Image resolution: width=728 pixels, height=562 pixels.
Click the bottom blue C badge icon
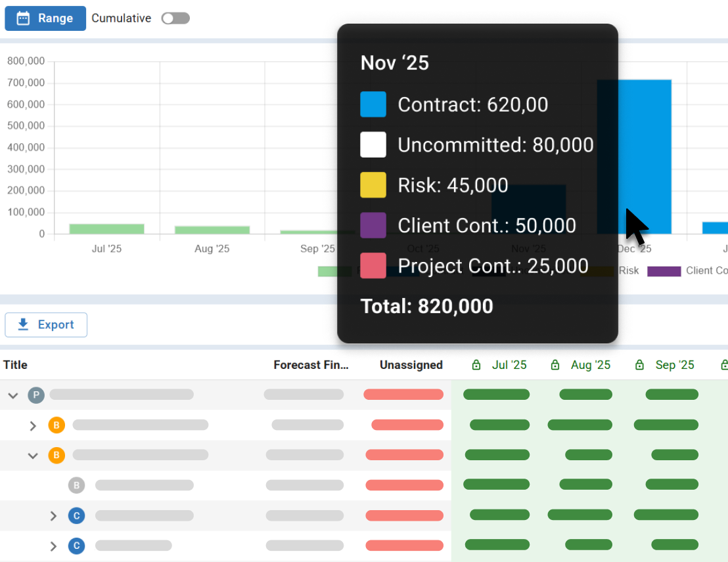77,546
